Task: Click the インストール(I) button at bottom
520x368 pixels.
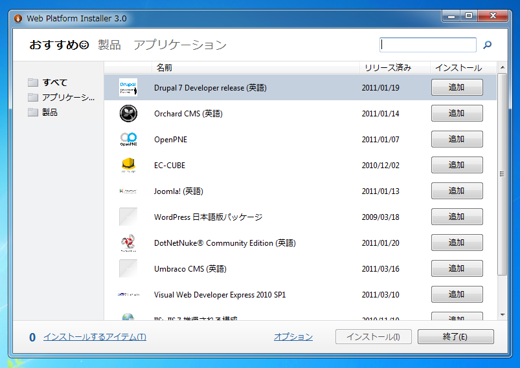Action: 373,337
